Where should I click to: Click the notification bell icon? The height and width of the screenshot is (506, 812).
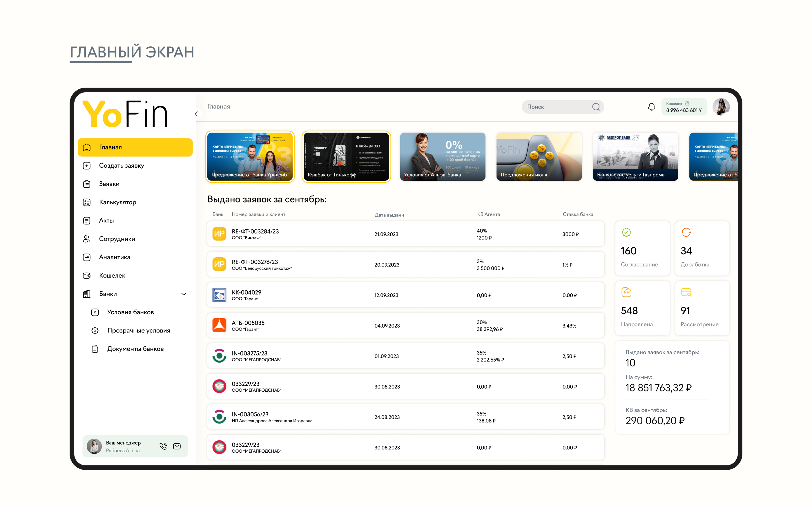tap(651, 107)
